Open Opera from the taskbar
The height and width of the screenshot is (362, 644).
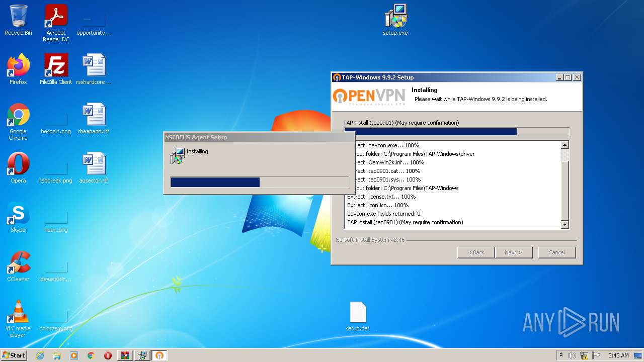coord(108,355)
